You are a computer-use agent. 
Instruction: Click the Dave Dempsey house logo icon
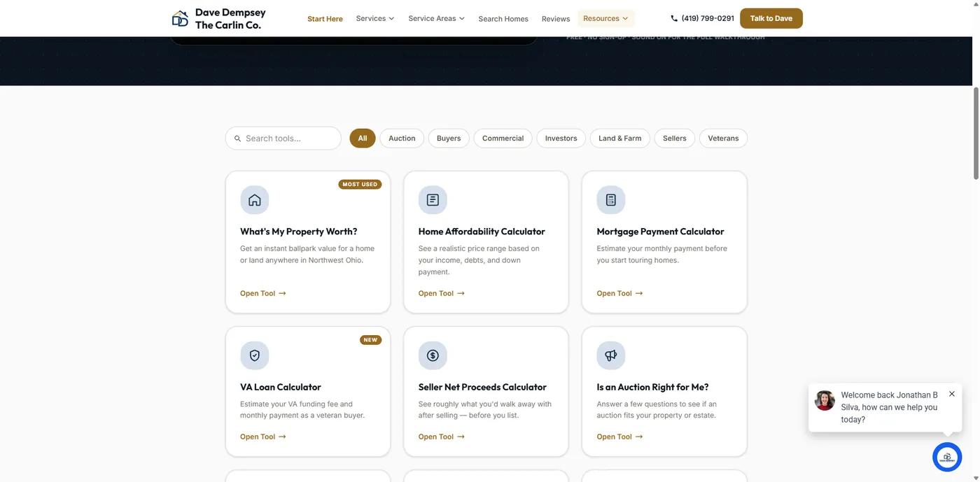tap(180, 19)
